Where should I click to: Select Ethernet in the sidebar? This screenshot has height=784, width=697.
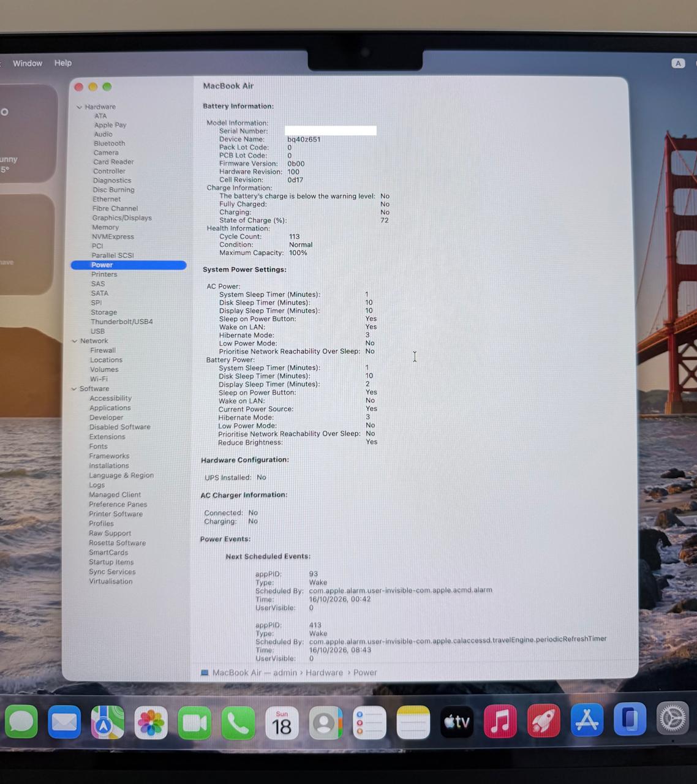(x=107, y=199)
